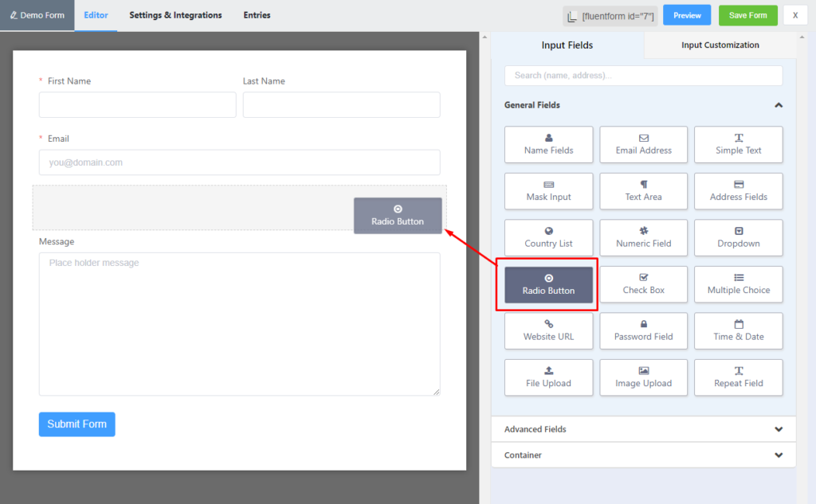
Task: Insert an Image Upload field
Action: [643, 377]
